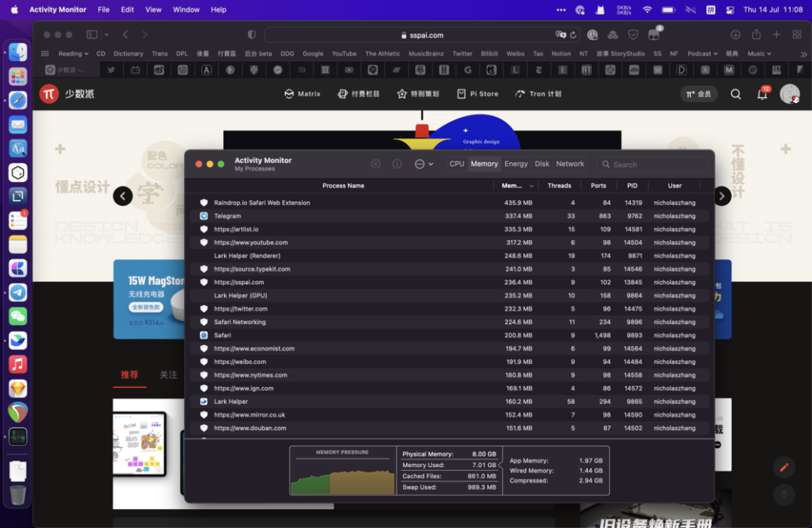Click Safari share icon
812x528 pixels.
click(756, 34)
